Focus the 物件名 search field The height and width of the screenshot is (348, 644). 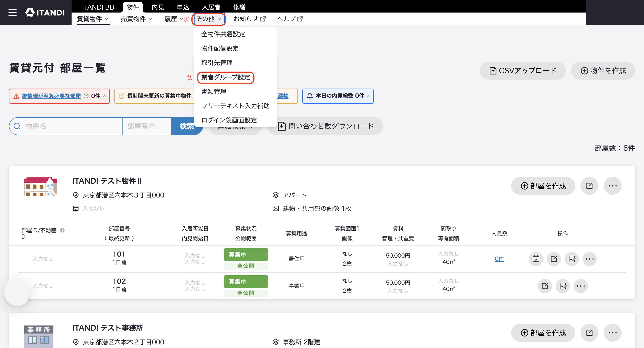(66, 126)
